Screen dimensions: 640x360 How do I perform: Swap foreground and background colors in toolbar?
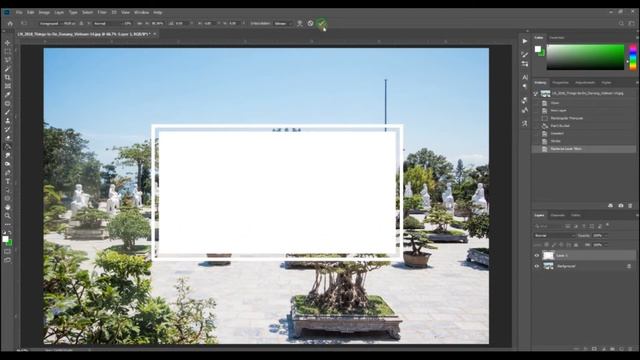click(x=10, y=233)
